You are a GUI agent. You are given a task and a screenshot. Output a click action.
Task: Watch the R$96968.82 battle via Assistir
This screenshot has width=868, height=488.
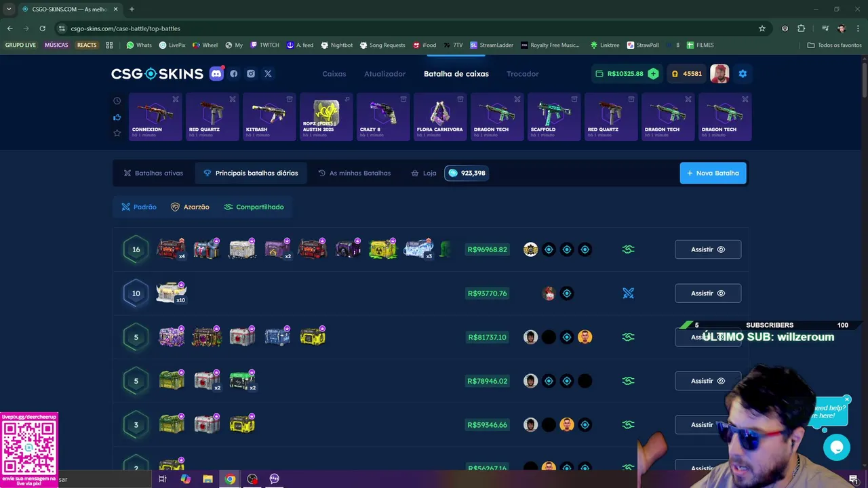click(708, 249)
